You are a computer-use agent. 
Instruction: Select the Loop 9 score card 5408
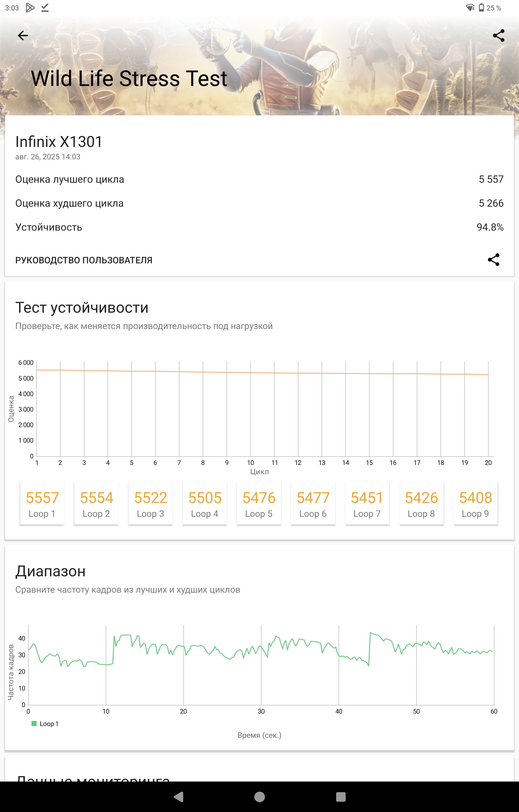tap(476, 503)
